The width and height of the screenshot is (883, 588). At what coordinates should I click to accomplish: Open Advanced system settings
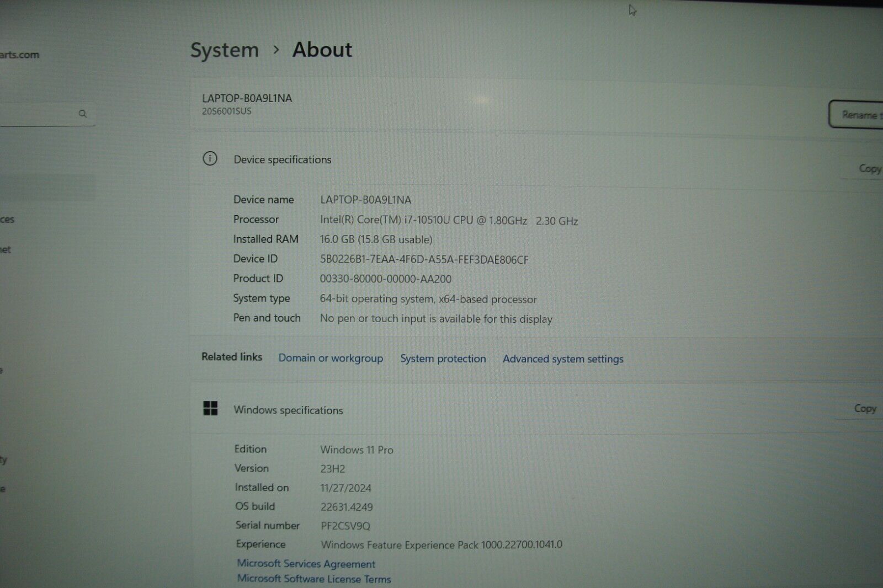click(x=562, y=359)
